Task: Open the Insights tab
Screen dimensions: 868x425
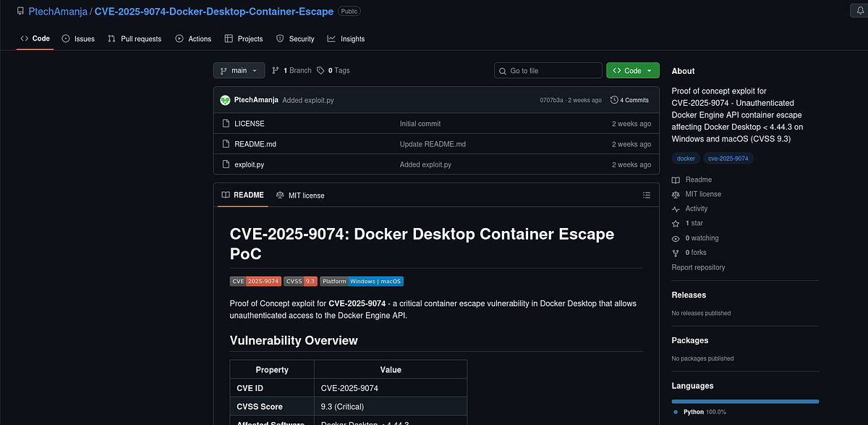Action: coord(346,38)
